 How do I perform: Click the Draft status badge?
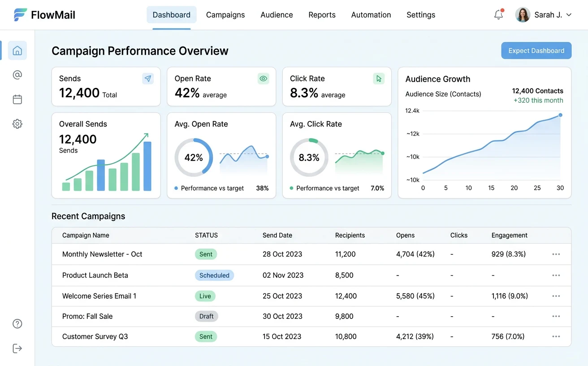[207, 316]
